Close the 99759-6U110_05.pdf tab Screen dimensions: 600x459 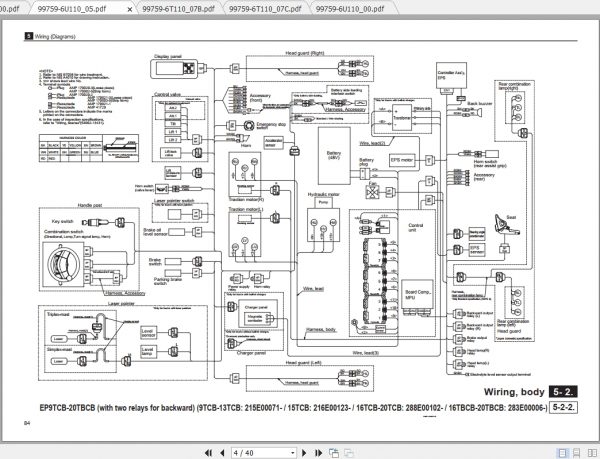pos(129,9)
